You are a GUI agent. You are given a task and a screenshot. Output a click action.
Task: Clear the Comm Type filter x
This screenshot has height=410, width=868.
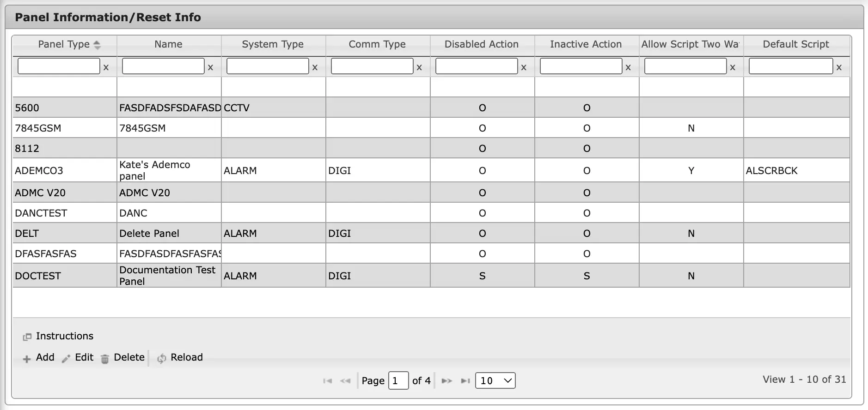coord(419,67)
